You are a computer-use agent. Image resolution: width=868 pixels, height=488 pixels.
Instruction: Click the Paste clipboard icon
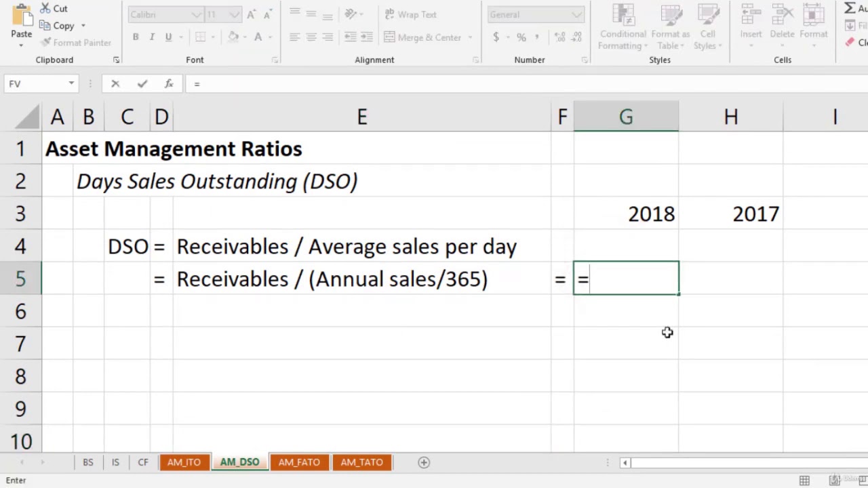click(21, 14)
